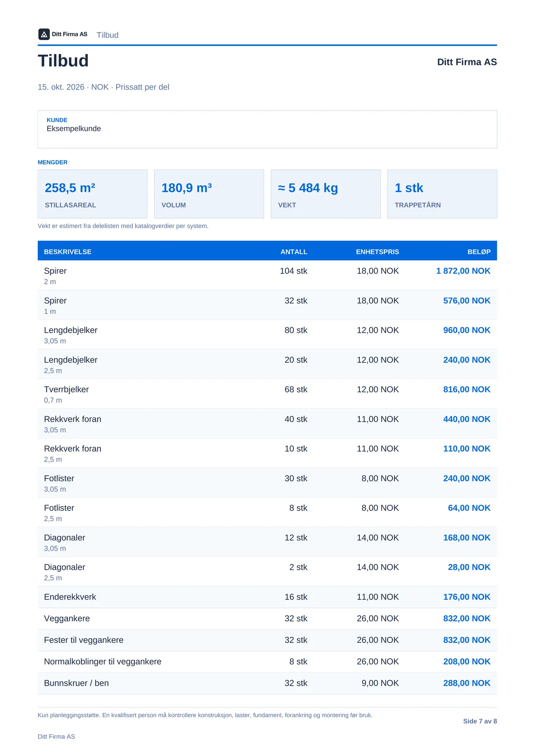Screen dimensions: 535x756
Task: Select the amount '168,00 NOK'
Action: 467,538
